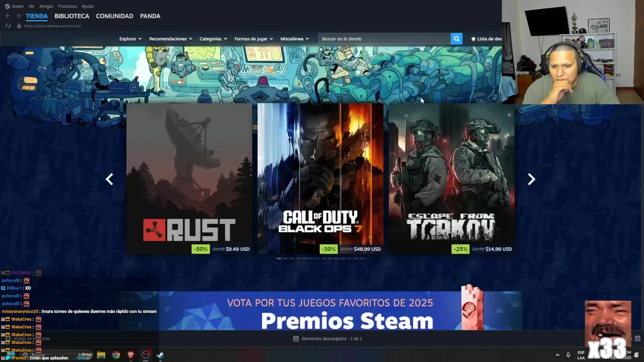Show hidden system tray icons

pyautogui.click(x=557, y=355)
